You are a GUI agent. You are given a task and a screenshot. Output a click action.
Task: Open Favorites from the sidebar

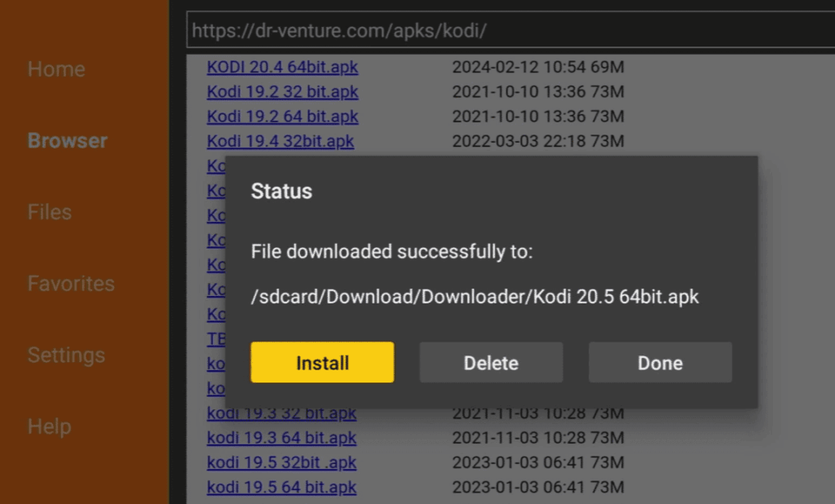71,284
